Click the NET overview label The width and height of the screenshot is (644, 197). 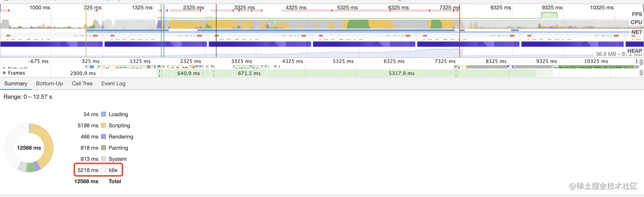pos(637,32)
